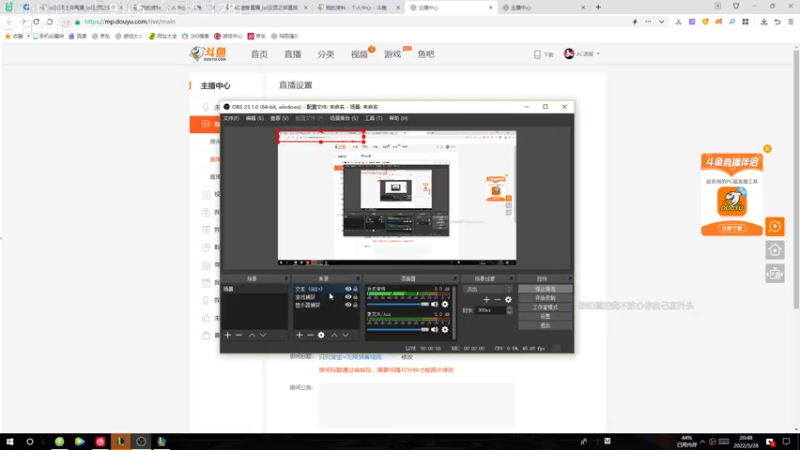Screen dimensions: 800x450
Task: Open the Mic/Aux gear settings
Action: (445, 330)
